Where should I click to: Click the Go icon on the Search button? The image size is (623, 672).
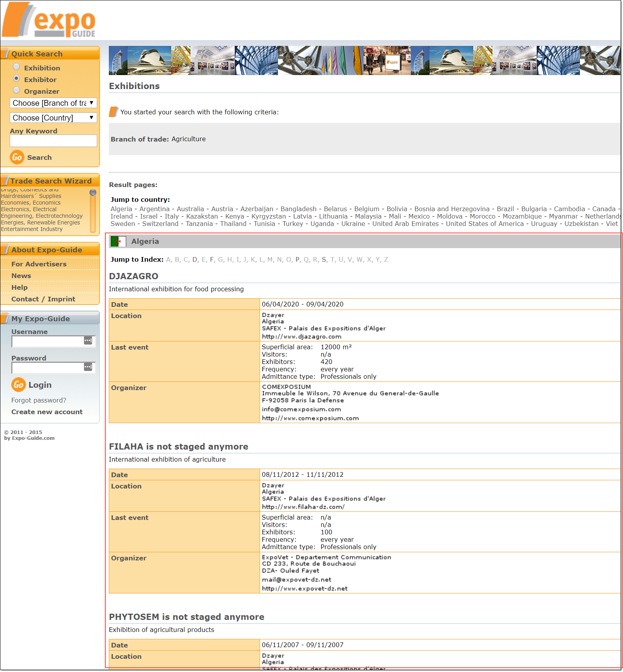[x=17, y=157]
